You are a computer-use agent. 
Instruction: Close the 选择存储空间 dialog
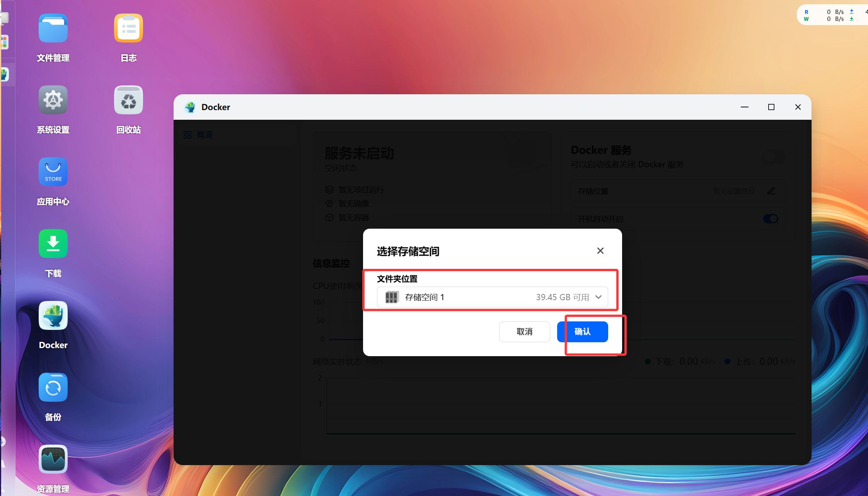click(600, 251)
